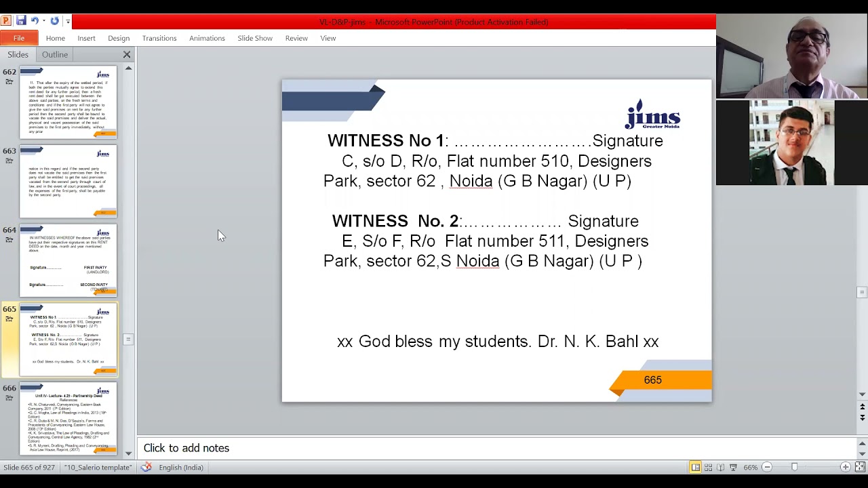Close the slides thumbnail pane
The width and height of the screenshot is (868, 488).
(x=127, y=54)
